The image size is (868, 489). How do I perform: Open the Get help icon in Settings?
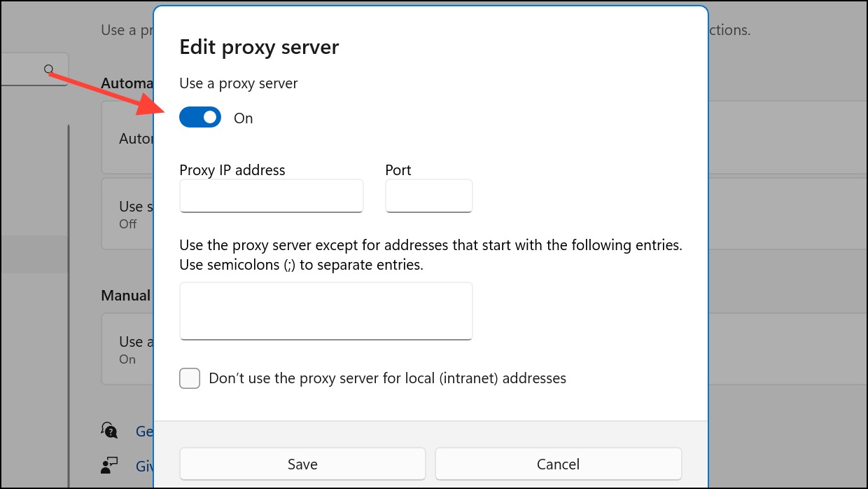coord(109,430)
